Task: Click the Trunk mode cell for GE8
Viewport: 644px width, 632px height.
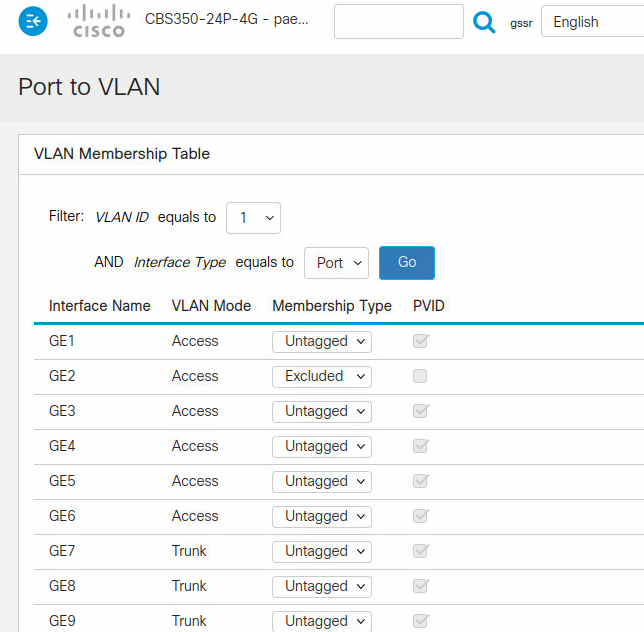Action: tap(189, 586)
